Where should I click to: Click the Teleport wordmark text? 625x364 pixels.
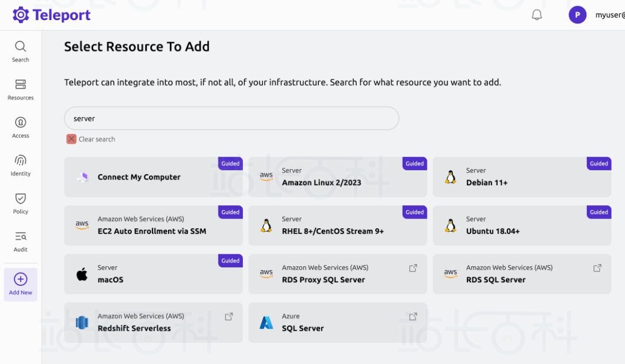point(62,15)
